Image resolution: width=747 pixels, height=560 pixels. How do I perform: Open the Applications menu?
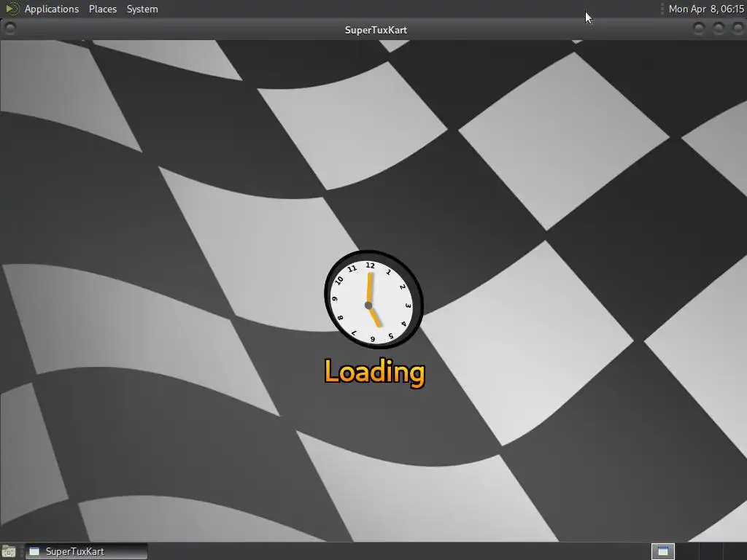(x=52, y=9)
